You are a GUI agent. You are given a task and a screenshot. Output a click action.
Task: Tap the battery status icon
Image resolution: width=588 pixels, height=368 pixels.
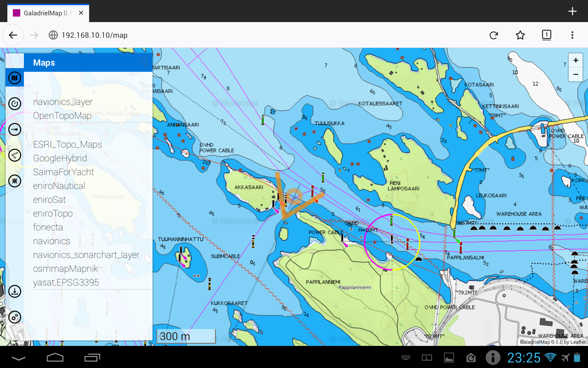click(x=577, y=357)
